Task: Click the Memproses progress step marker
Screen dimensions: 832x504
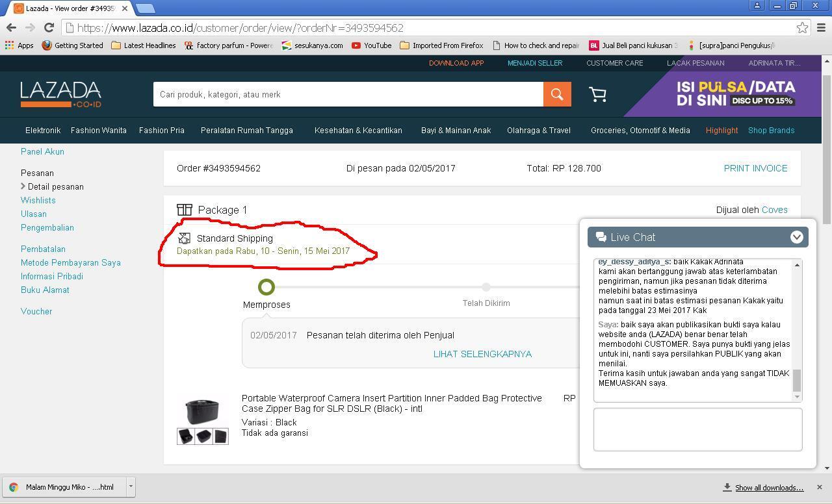Action: coord(266,286)
